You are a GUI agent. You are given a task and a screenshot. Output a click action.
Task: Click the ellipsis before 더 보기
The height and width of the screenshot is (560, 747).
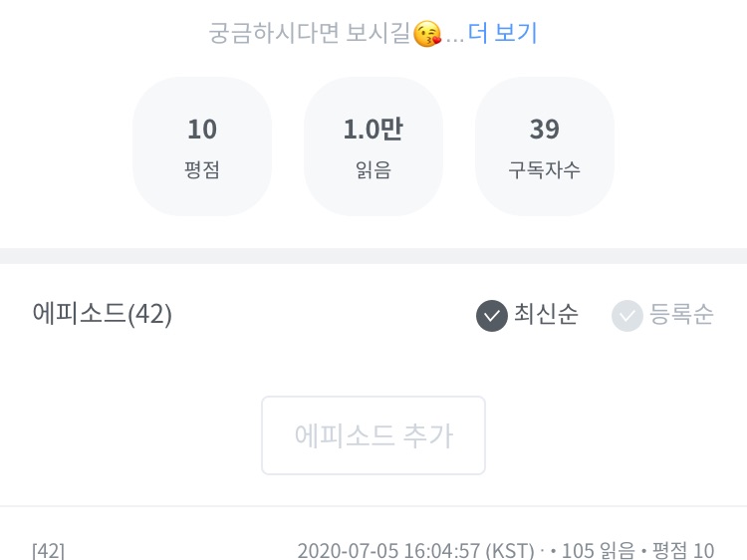454,38
